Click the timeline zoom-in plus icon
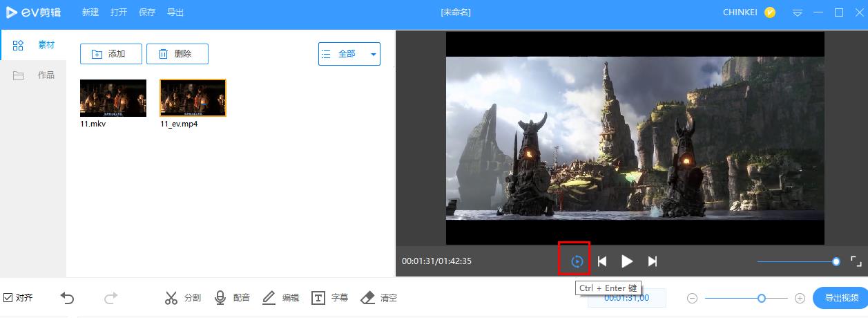This screenshot has height=318, width=868. pyautogui.click(x=800, y=298)
